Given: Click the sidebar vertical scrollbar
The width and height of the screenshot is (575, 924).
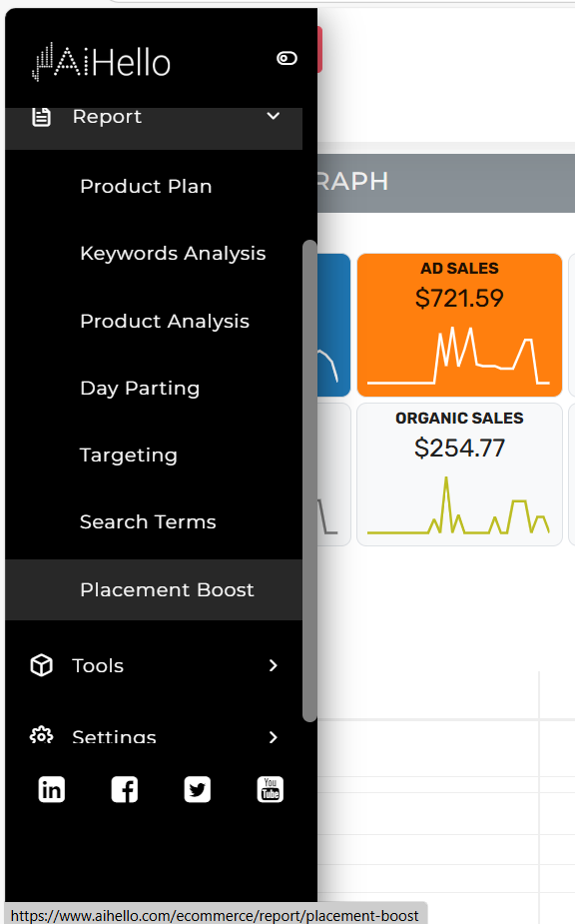Looking at the screenshot, I should click(309, 480).
